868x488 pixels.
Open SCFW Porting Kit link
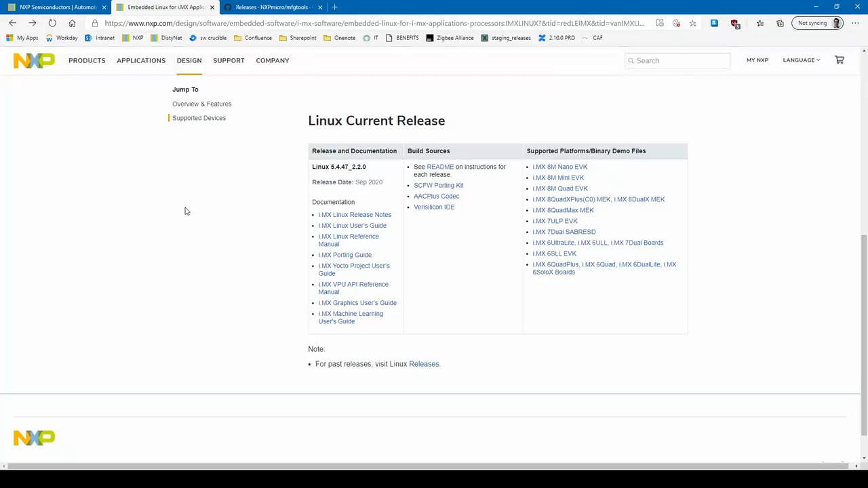[439, 185]
